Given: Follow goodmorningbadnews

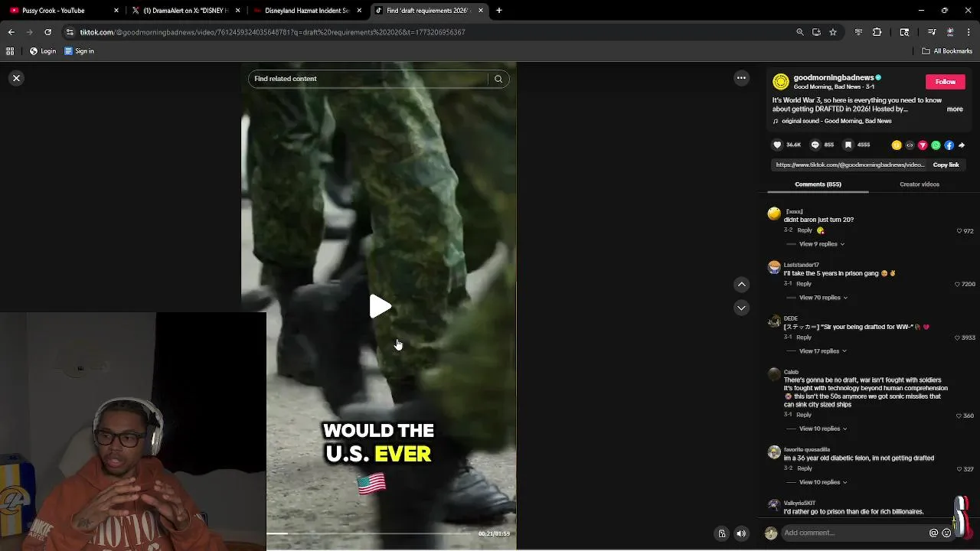Looking at the screenshot, I should (946, 82).
